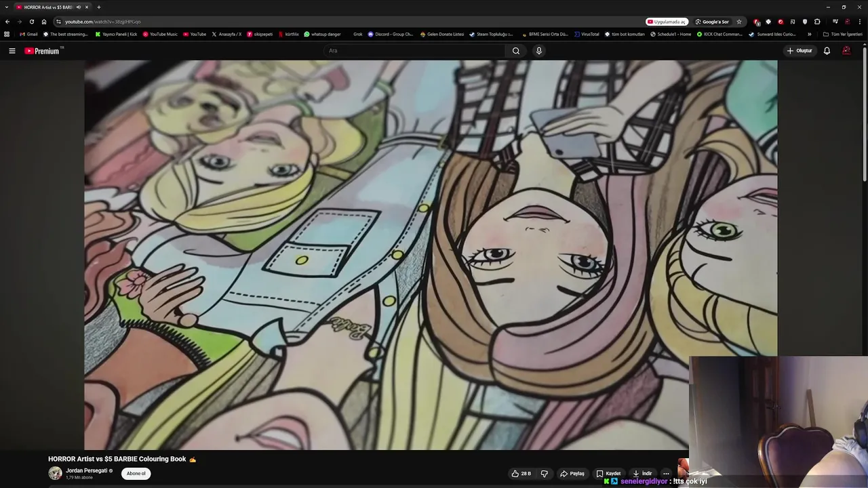Open Yayıncı Paneli Kick bookmark
Image resolution: width=868 pixels, height=488 pixels.
116,34
